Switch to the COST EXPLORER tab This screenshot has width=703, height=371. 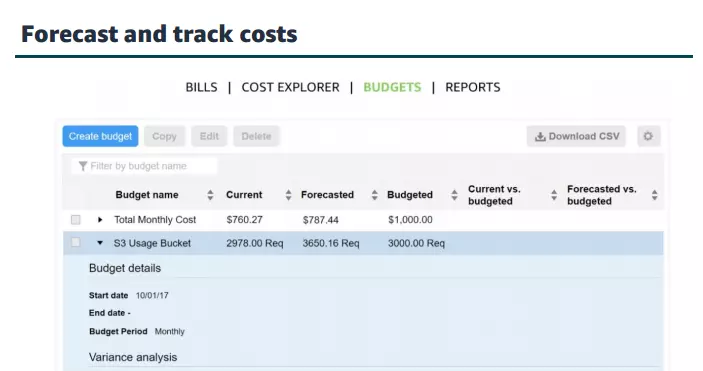click(291, 87)
